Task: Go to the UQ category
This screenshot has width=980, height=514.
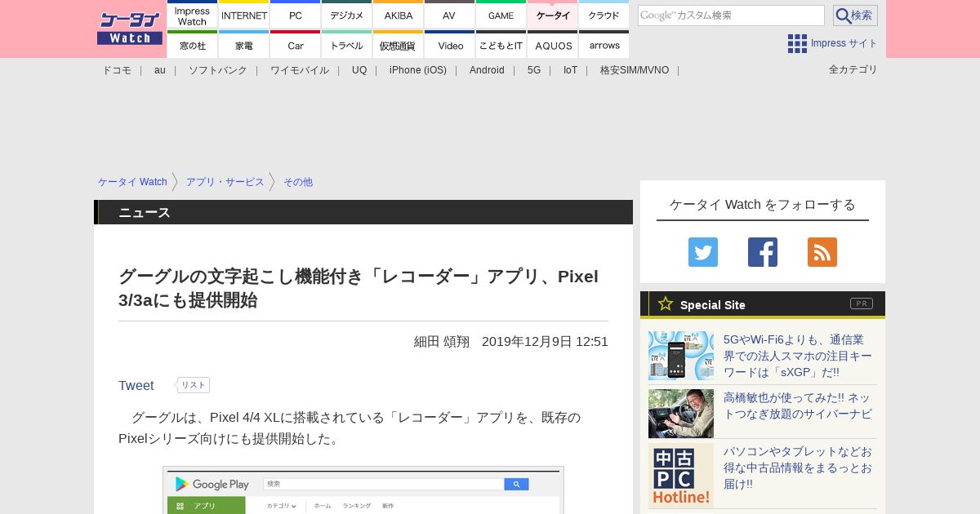Action: (359, 70)
